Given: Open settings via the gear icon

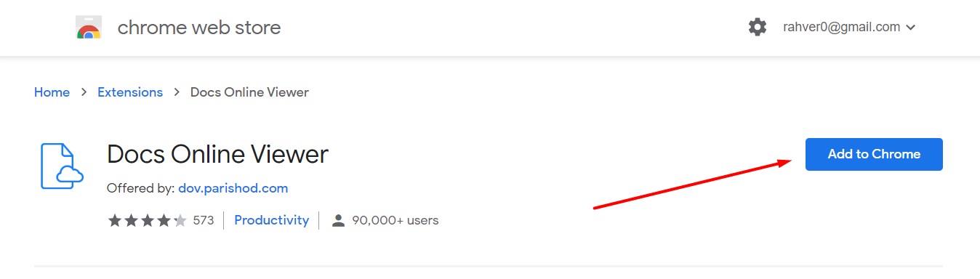Looking at the screenshot, I should point(758,28).
